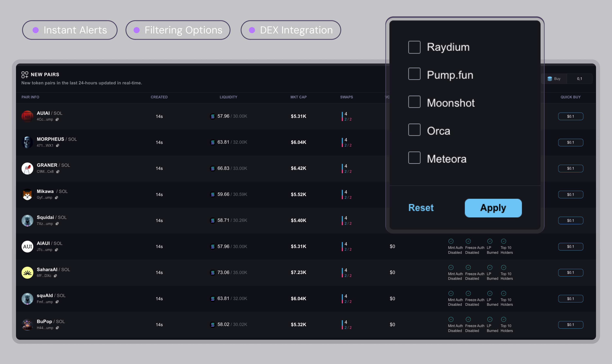Click the New Pairs grid icon
612x364 pixels.
click(x=25, y=75)
